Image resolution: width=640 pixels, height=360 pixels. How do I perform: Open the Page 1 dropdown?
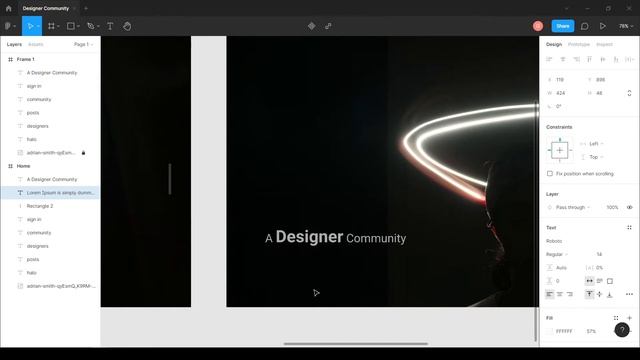[x=83, y=44]
